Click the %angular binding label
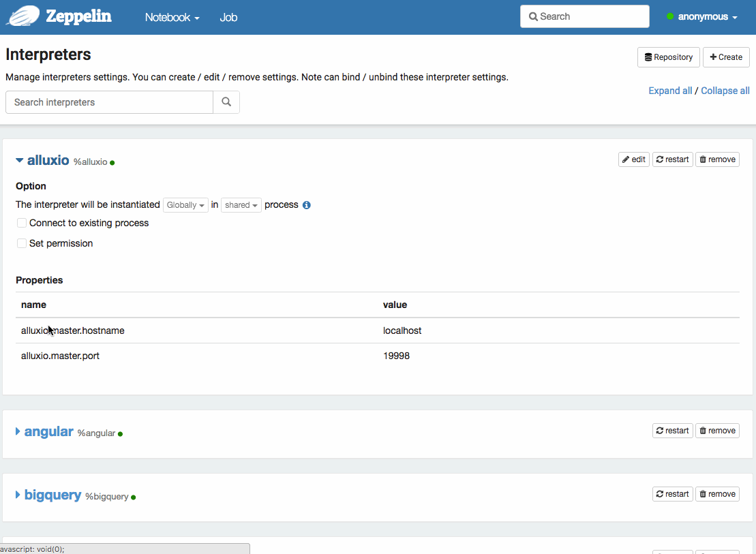The height and width of the screenshot is (554, 756). coord(96,433)
